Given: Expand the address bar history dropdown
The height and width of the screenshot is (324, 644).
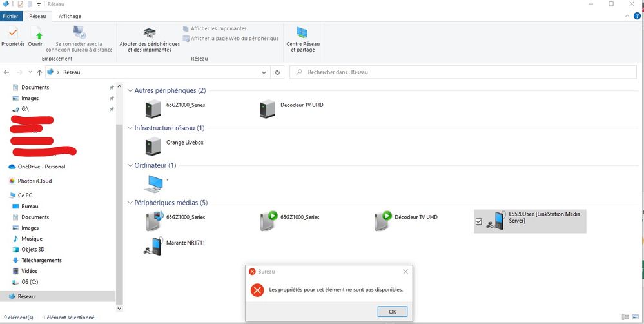Looking at the screenshot, I should coord(264,72).
